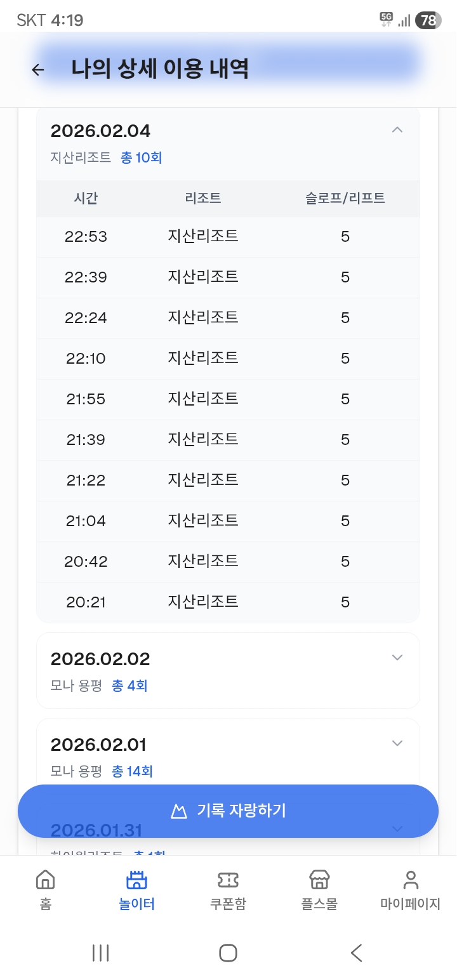Tap the back arrow in the header

tap(38, 70)
